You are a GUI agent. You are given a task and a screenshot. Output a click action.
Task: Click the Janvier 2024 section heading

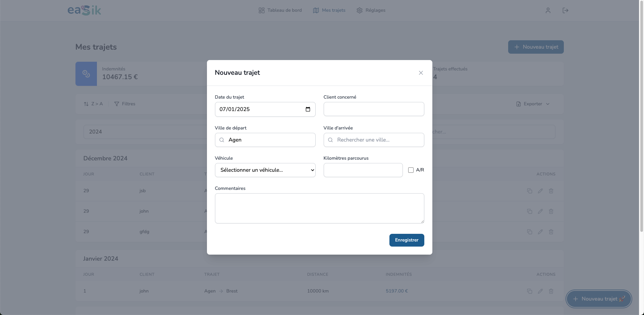[x=101, y=259]
